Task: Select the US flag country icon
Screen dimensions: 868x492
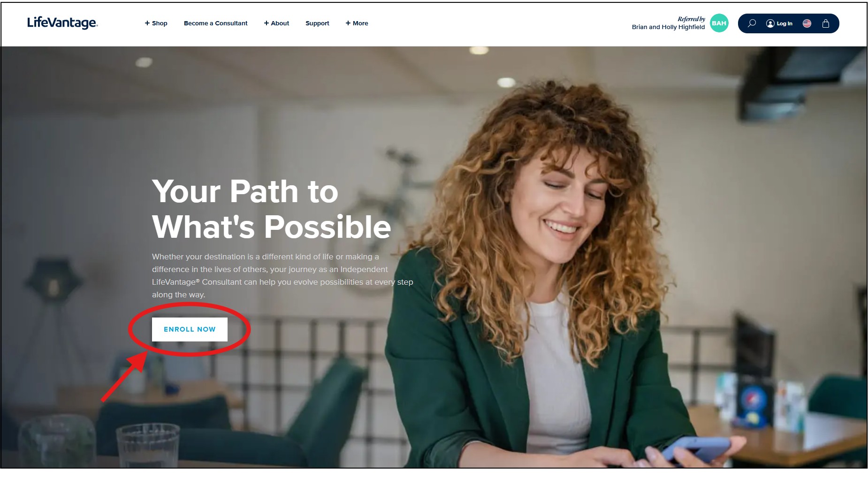Action: point(807,23)
